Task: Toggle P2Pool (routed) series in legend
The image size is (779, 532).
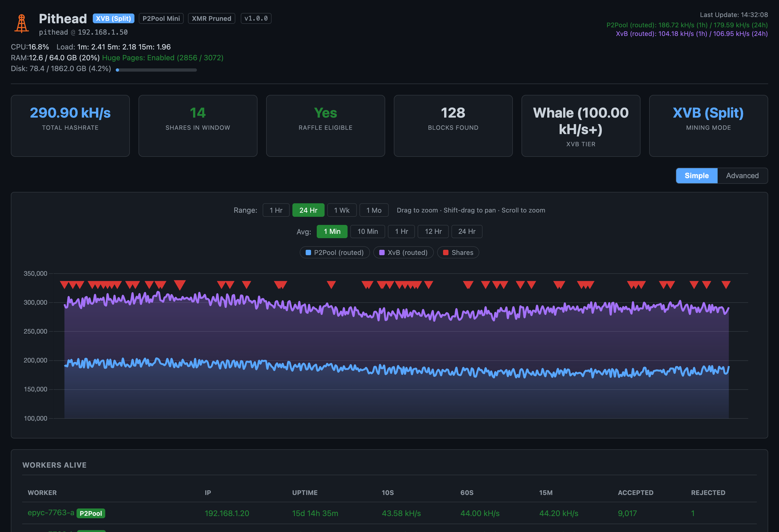Action: 335,253
